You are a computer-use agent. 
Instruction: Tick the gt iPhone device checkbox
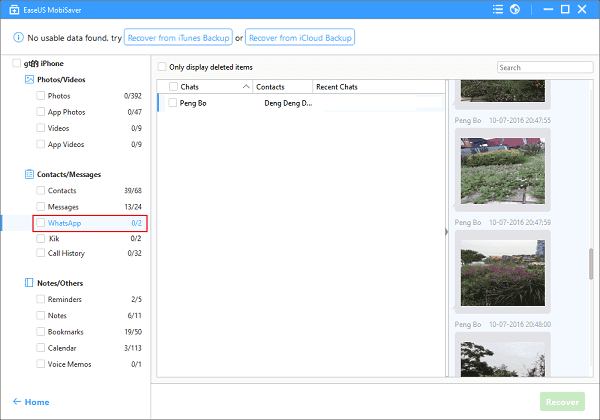click(x=16, y=63)
